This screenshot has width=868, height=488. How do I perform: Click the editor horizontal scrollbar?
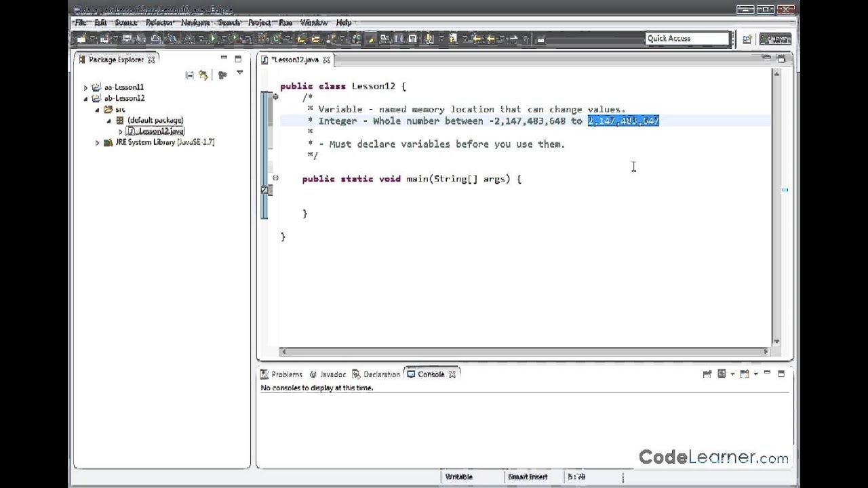pyautogui.click(x=524, y=351)
